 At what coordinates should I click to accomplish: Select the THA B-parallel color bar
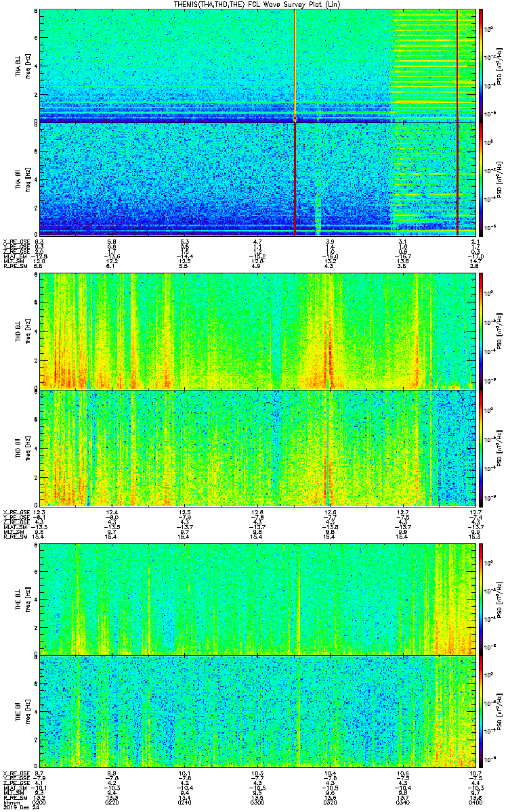[x=480, y=179]
